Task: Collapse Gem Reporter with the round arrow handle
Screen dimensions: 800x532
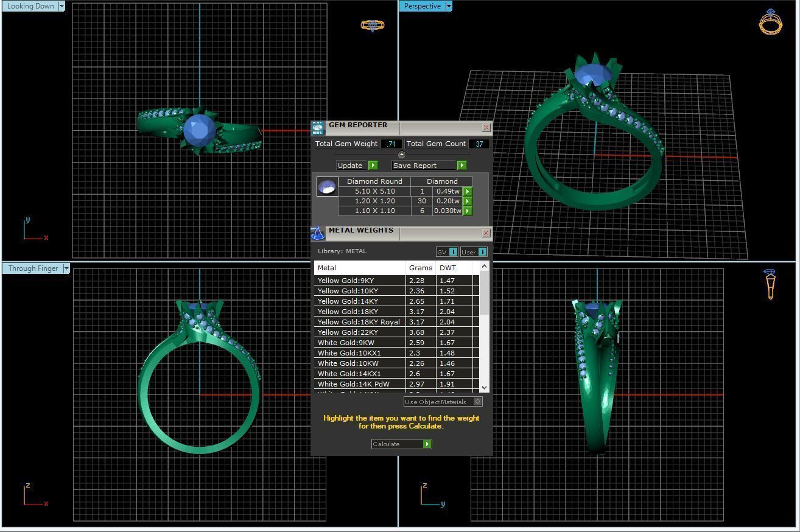Action: point(401,155)
